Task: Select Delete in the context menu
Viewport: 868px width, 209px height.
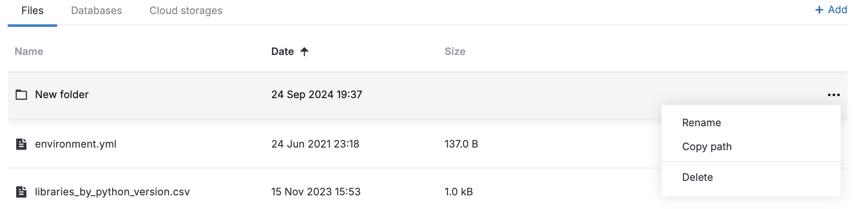Action: coord(697,177)
